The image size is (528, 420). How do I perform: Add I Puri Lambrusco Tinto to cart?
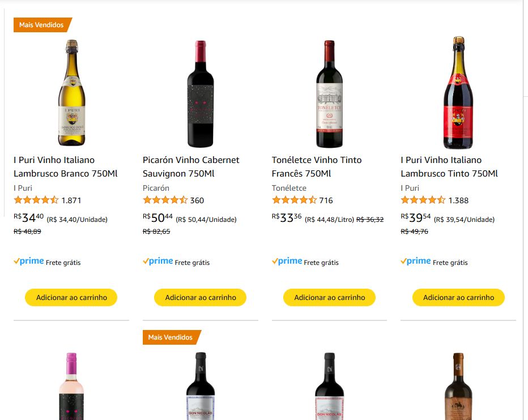pyautogui.click(x=458, y=297)
